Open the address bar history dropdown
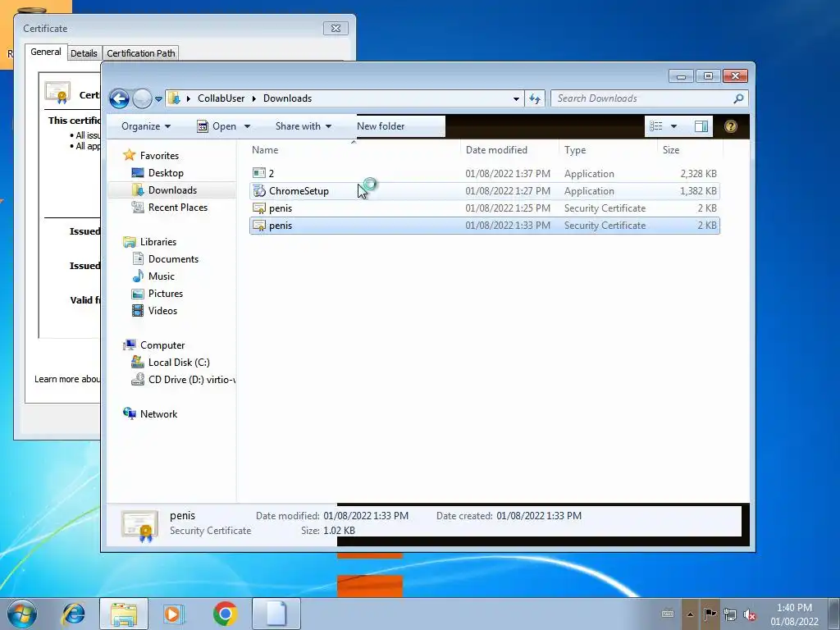Image resolution: width=840 pixels, height=630 pixels. pyautogui.click(x=516, y=98)
